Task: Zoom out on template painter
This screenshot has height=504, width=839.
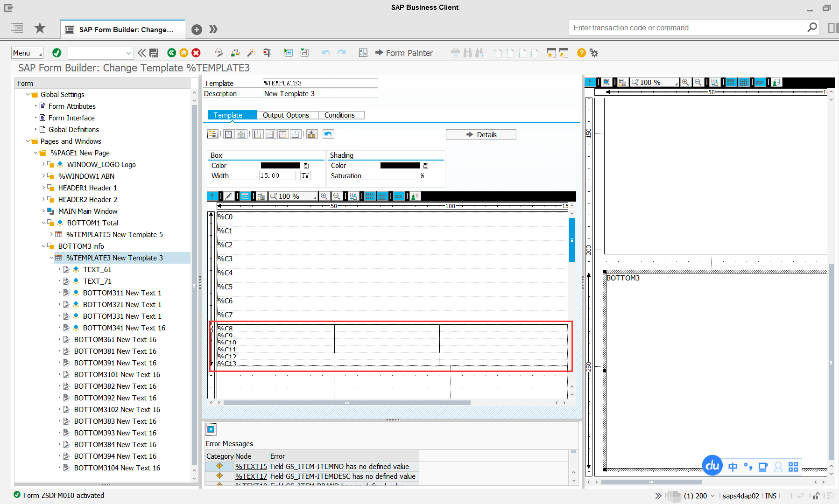Action: [337, 196]
